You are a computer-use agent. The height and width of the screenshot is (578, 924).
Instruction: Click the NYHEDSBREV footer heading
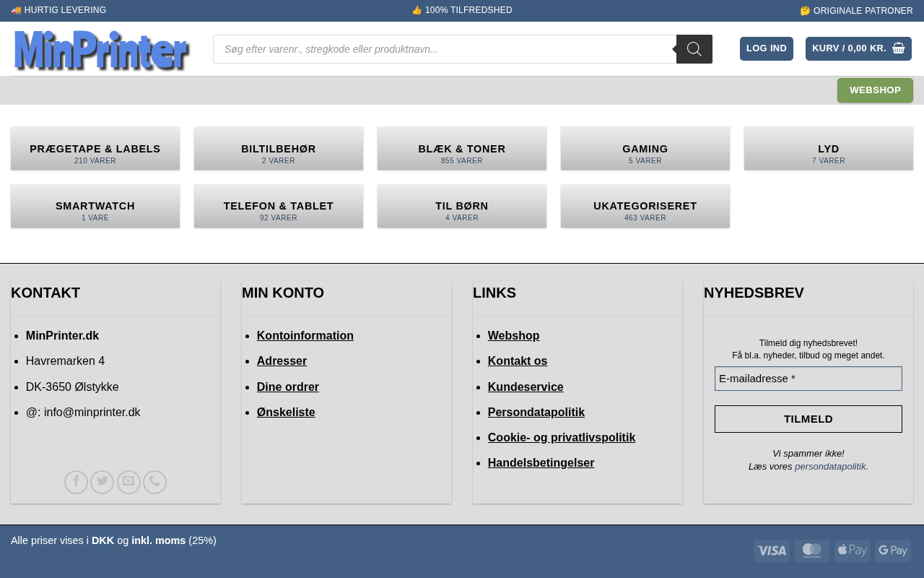coord(754,293)
